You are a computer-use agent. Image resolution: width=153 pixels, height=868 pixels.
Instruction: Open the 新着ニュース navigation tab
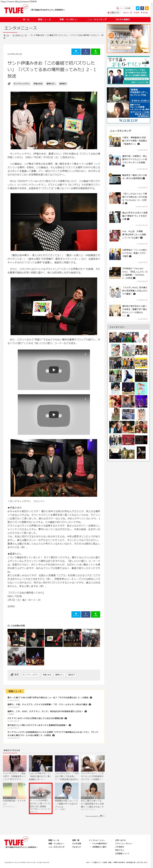click(44, 20)
